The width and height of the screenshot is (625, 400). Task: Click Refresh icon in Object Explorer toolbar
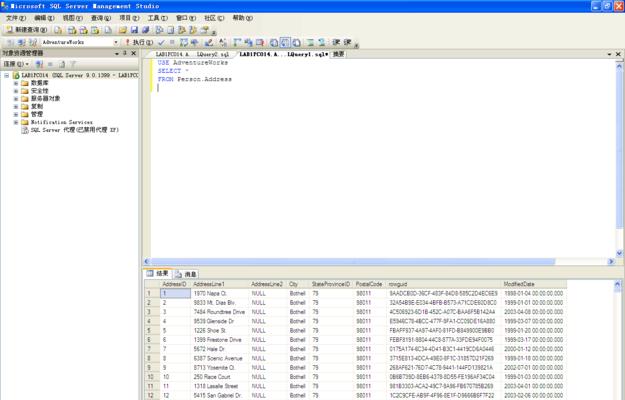62,64
